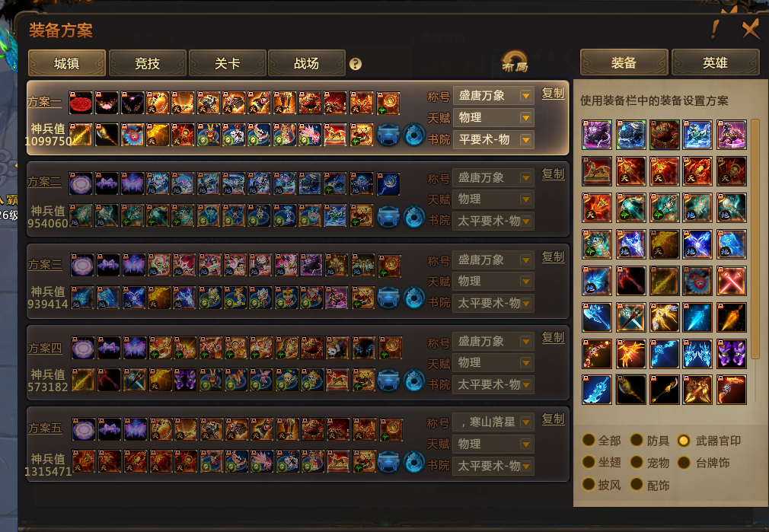The width and height of the screenshot is (769, 532).
Task: Switch to the 竞技 tab
Action: pyautogui.click(x=147, y=63)
